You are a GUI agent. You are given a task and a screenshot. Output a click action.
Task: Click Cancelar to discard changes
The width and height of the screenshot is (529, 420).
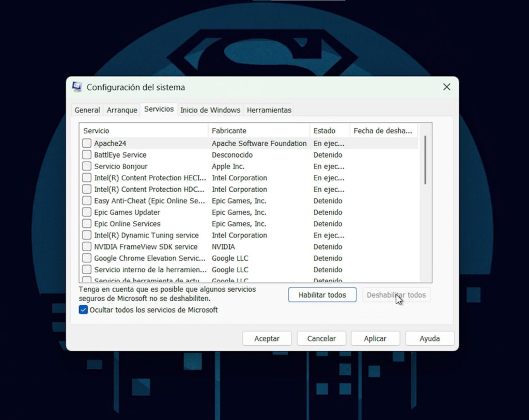321,338
